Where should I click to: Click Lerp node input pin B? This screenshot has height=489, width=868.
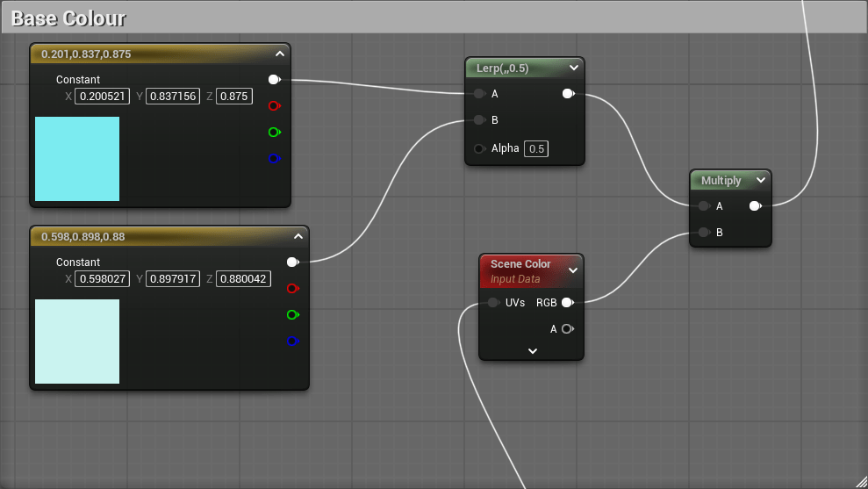click(479, 120)
